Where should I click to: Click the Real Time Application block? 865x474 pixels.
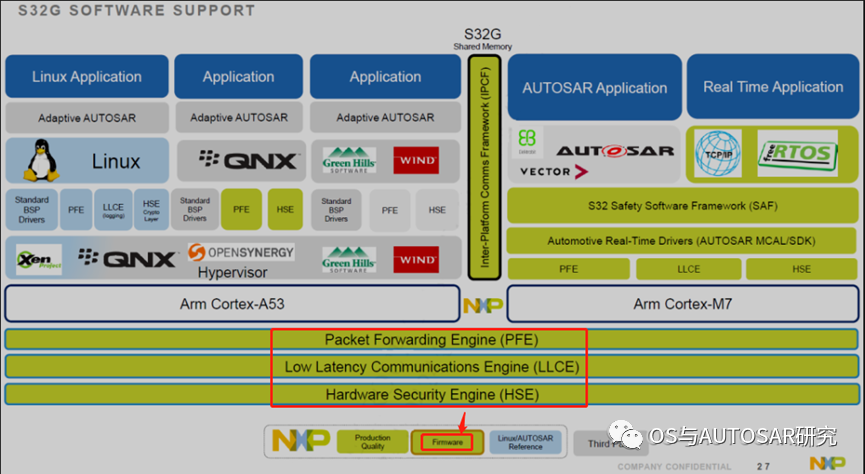click(773, 87)
